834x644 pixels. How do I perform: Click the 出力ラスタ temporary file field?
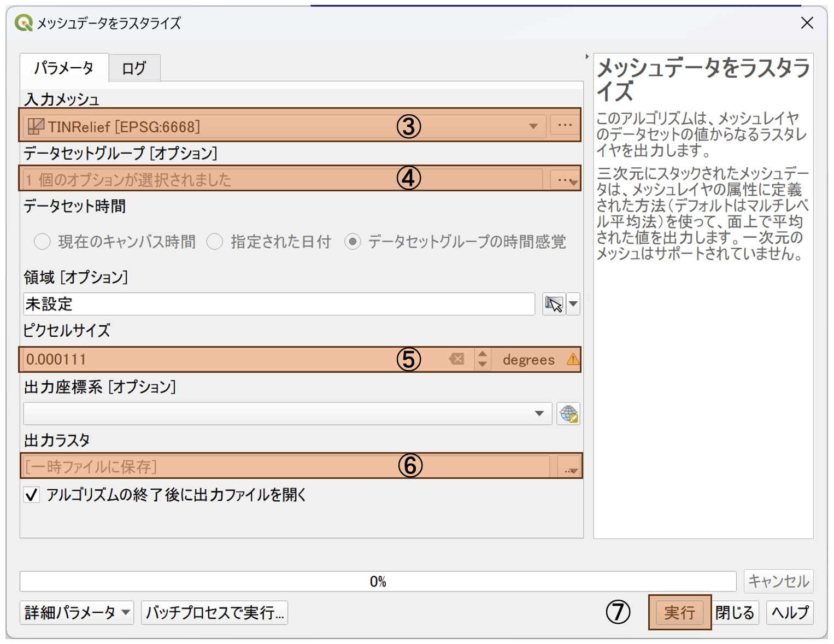pyautogui.click(x=287, y=466)
